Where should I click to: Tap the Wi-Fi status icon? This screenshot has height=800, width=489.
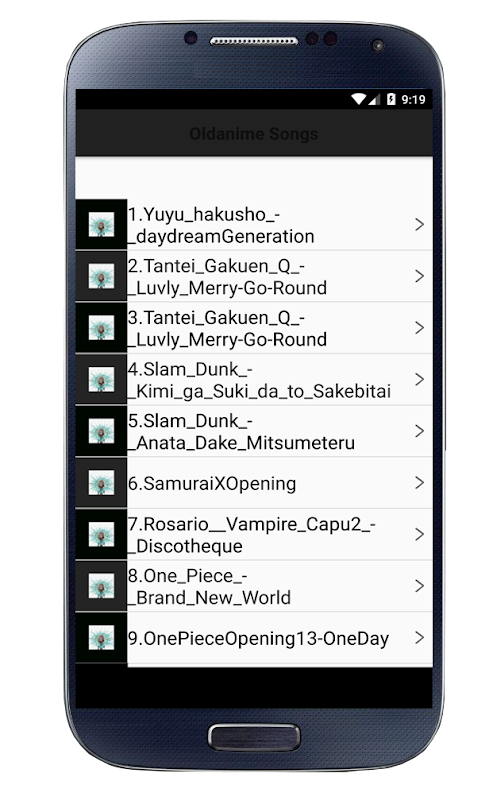tap(358, 99)
